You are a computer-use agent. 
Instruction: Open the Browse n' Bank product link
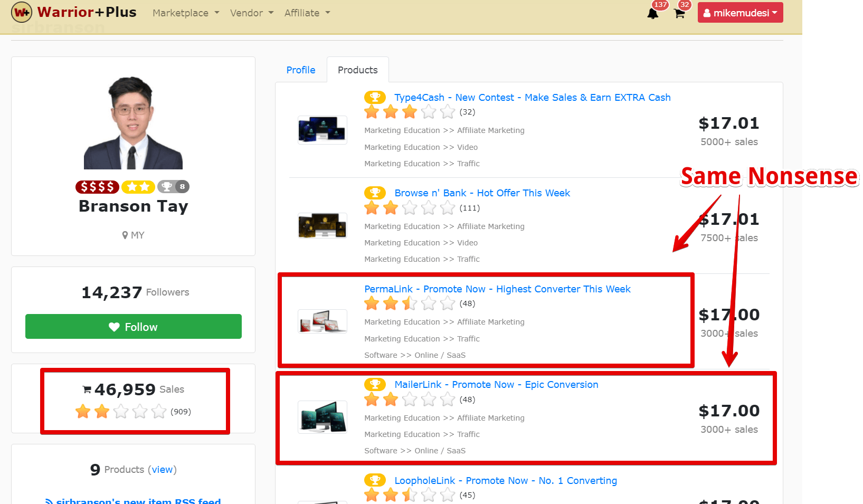point(482,193)
